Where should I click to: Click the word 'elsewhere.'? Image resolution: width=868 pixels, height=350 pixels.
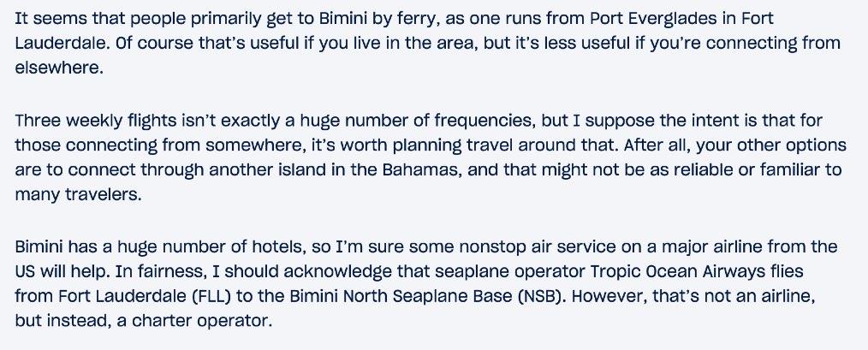pyautogui.click(x=59, y=67)
